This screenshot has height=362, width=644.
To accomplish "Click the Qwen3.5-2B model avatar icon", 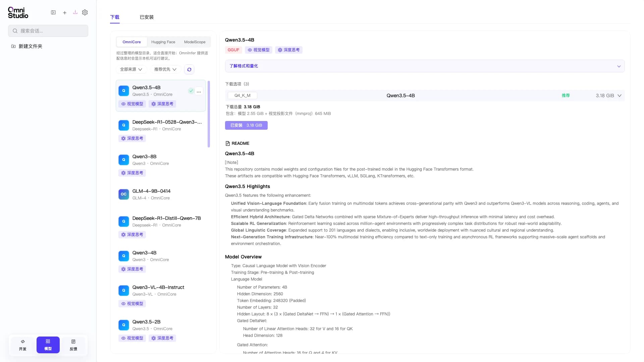I will [x=124, y=325].
